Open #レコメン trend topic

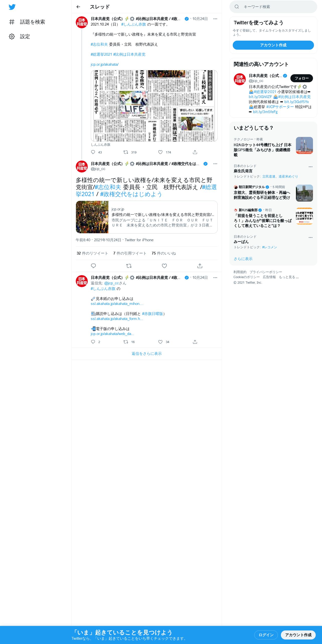tap(270, 247)
